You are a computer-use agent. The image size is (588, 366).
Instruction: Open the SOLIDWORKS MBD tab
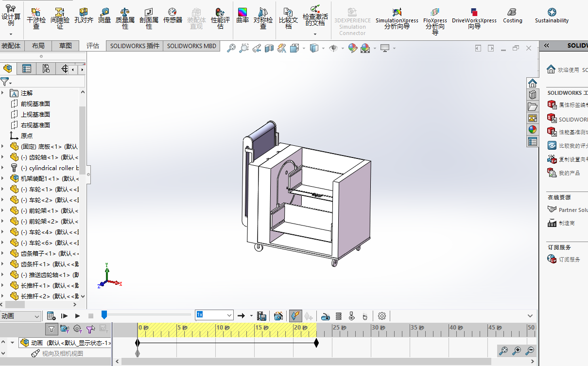pos(191,46)
